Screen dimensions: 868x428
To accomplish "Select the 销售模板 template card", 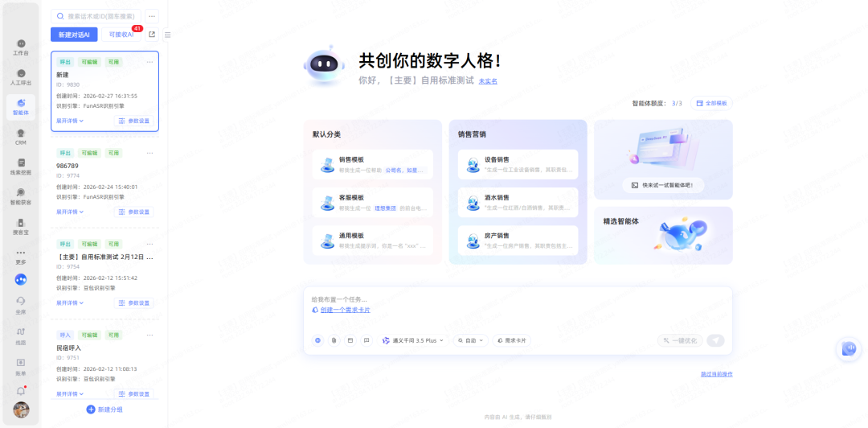I will point(372,164).
